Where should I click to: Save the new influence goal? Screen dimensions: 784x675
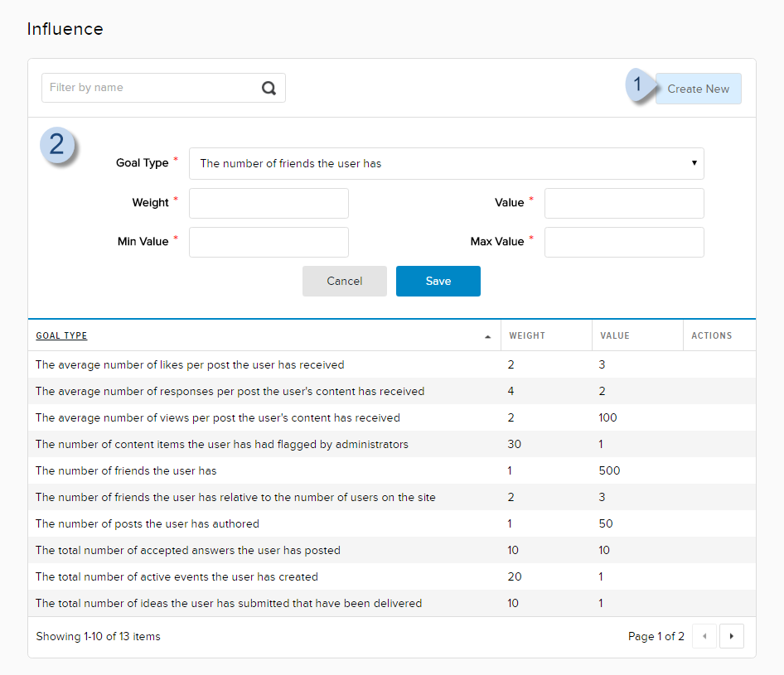[x=438, y=281]
